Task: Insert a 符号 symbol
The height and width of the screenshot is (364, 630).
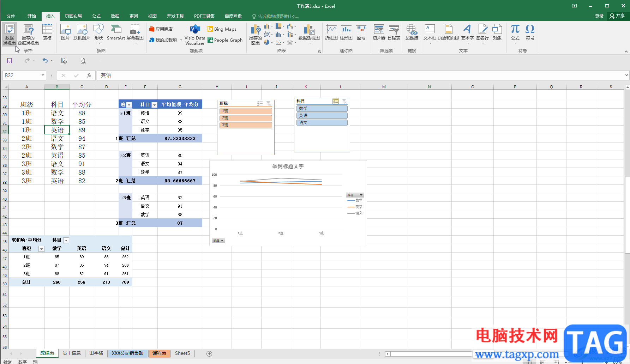Action: pyautogui.click(x=530, y=32)
